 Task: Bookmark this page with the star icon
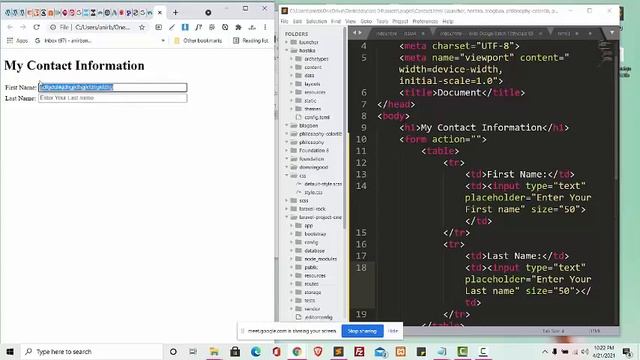[142, 27]
